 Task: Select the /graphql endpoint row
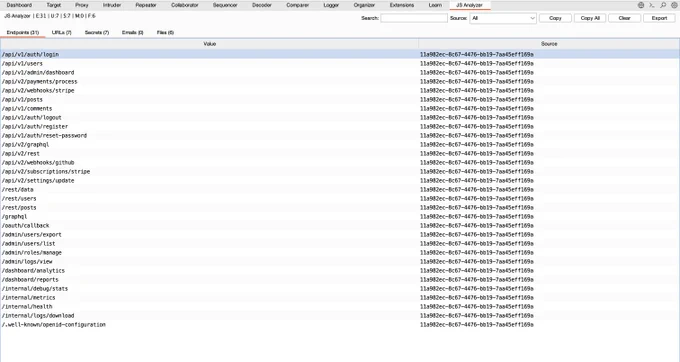tap(340, 217)
